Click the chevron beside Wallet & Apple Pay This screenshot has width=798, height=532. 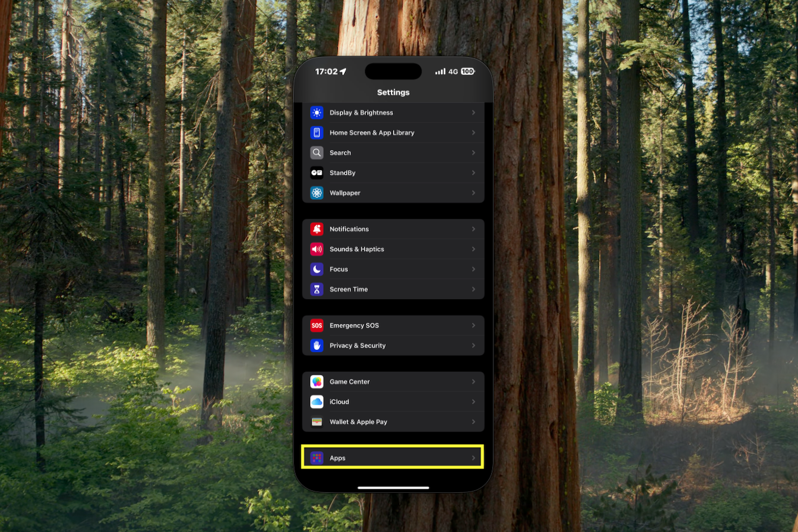[x=473, y=422]
